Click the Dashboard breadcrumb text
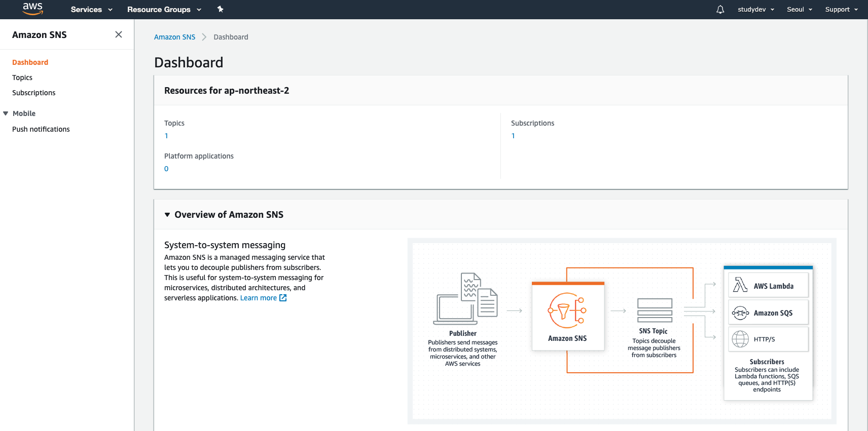Screen dimensions: 868x431 click(231, 37)
